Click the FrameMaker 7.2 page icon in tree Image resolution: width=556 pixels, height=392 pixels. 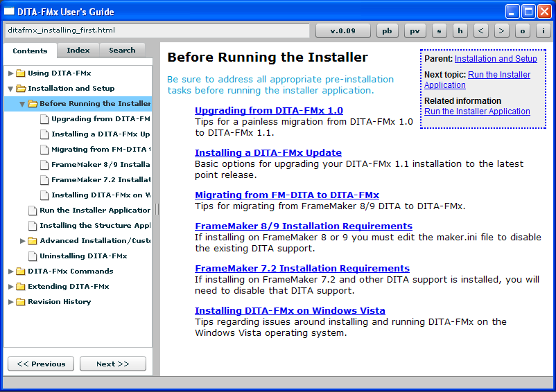[x=44, y=180]
